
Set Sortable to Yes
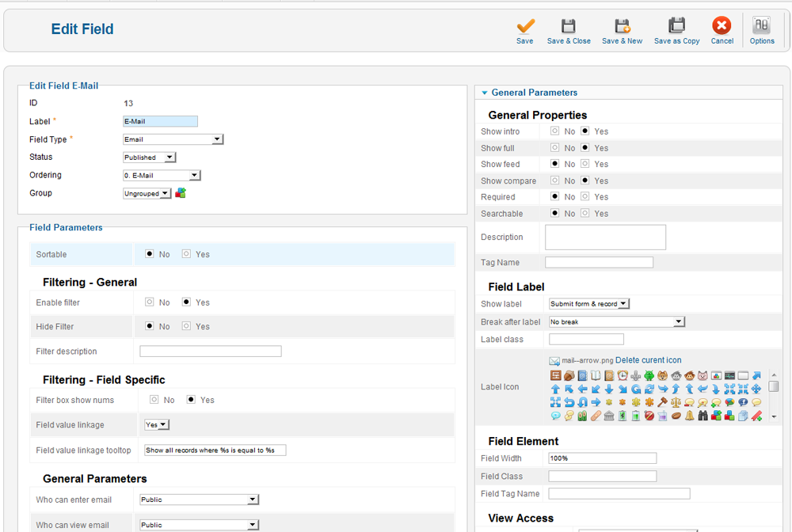tap(186, 254)
